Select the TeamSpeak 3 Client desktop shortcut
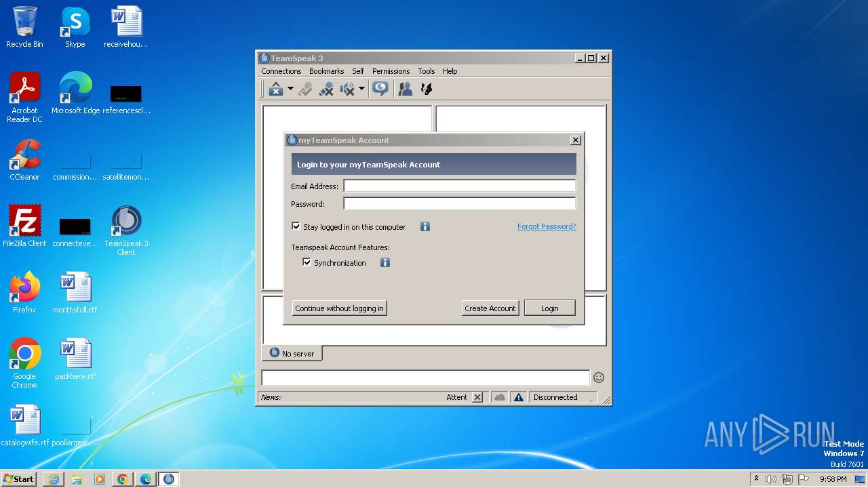 [x=126, y=230]
